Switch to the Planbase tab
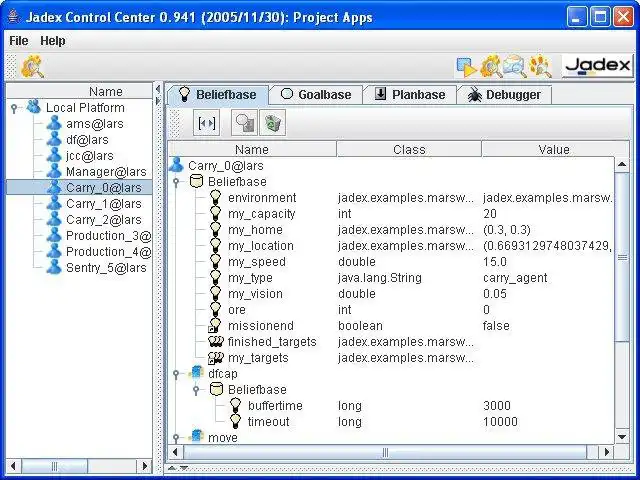The width and height of the screenshot is (640, 480). point(410,95)
